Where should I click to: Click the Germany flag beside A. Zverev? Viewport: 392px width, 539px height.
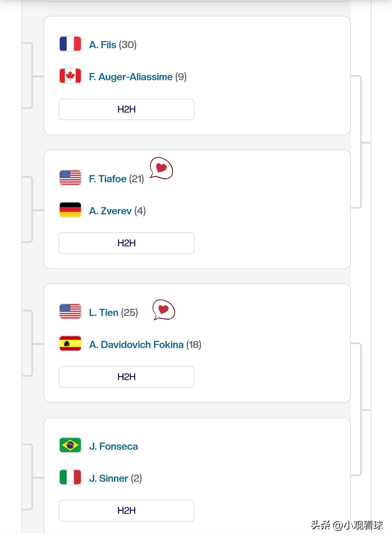[x=70, y=210]
